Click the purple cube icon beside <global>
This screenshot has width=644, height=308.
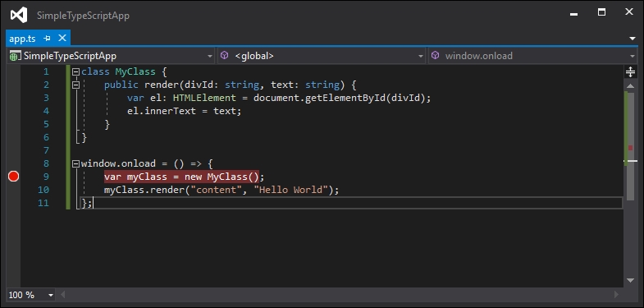224,56
